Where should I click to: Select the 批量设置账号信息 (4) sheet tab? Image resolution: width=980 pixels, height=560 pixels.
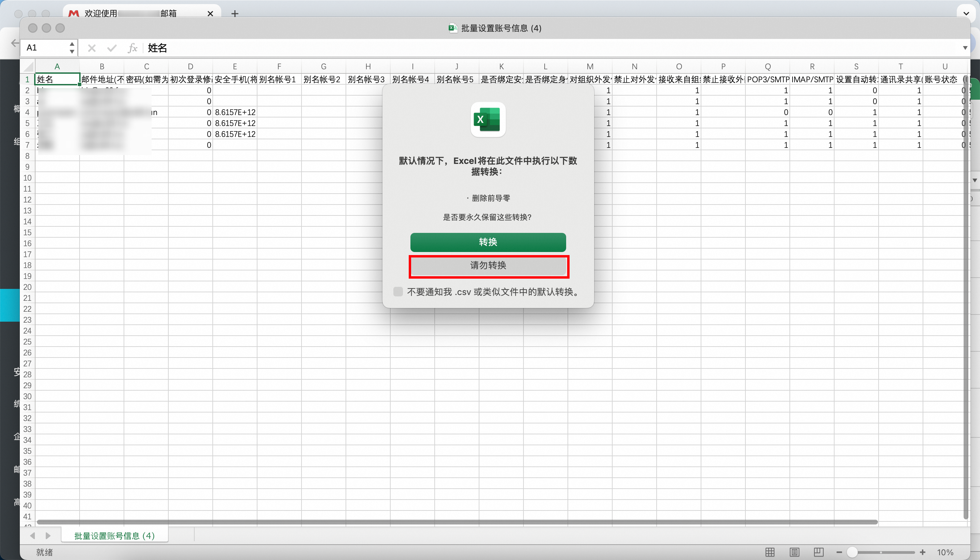(114, 536)
